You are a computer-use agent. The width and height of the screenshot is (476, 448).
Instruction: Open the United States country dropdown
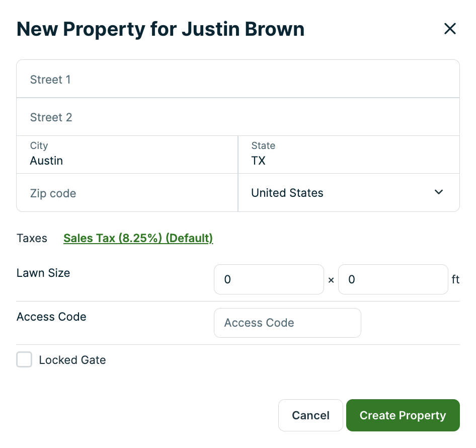pyautogui.click(x=349, y=193)
